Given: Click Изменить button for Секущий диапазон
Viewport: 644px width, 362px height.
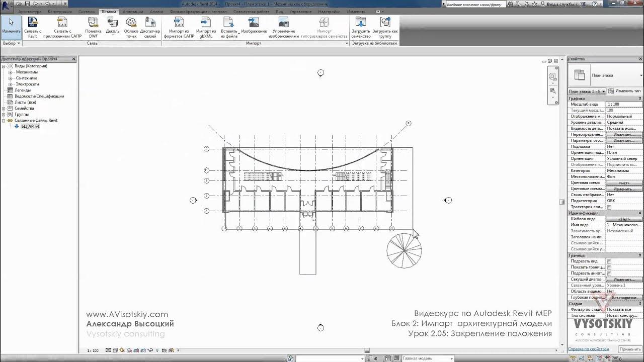Looking at the screenshot, I should point(624,280).
